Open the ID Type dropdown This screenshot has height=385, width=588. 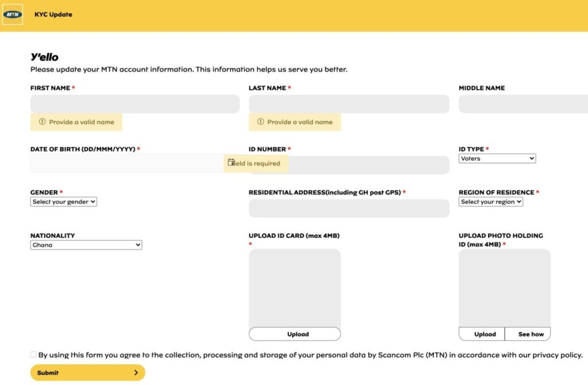point(497,158)
